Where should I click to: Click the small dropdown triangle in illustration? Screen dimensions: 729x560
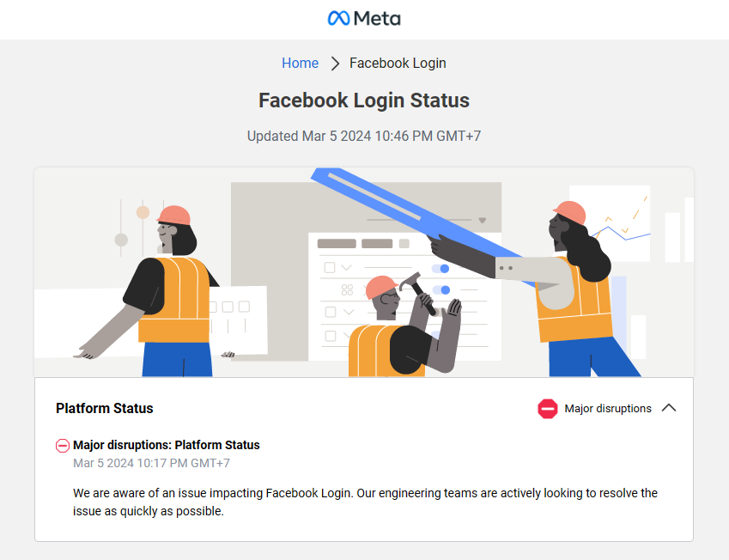(482, 220)
